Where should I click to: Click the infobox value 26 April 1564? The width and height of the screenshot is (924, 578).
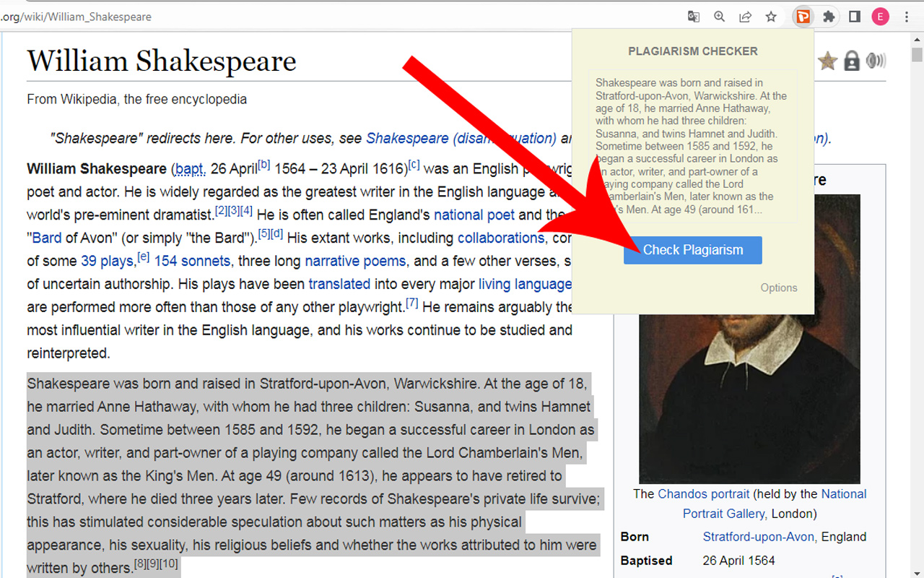tap(739, 561)
